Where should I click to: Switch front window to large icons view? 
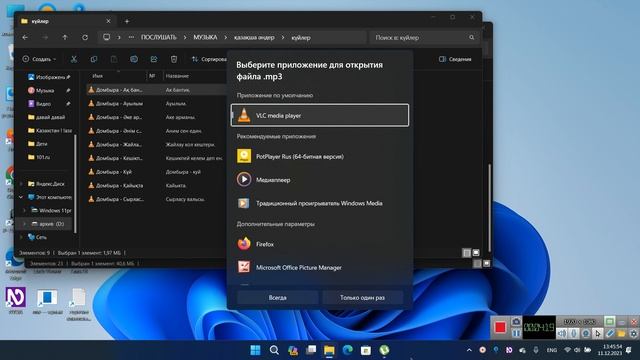pos(476,253)
